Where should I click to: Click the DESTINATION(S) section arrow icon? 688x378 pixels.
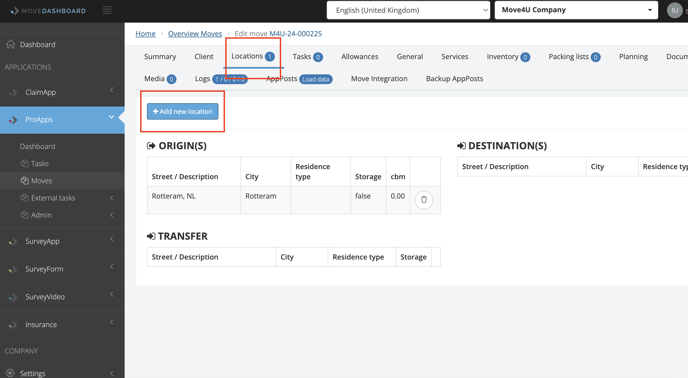point(461,146)
